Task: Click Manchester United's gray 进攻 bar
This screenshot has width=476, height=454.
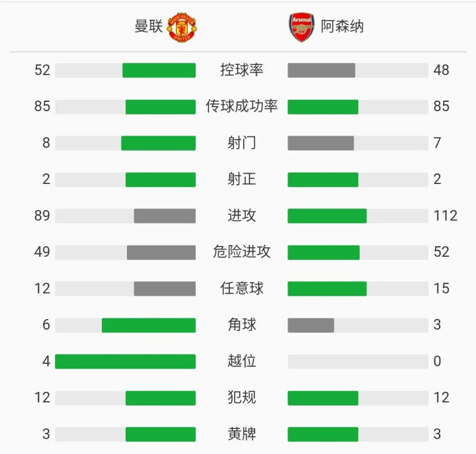Action: tap(165, 216)
